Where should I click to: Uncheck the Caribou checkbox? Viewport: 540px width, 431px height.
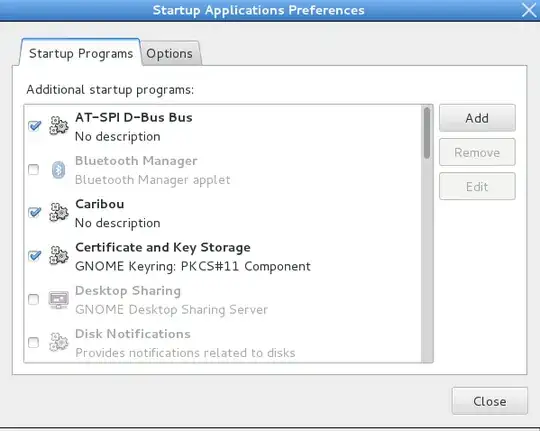click(x=34, y=212)
